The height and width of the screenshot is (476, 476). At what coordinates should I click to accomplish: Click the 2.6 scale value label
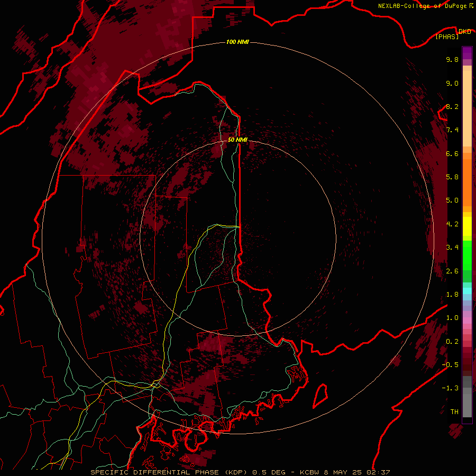(452, 271)
